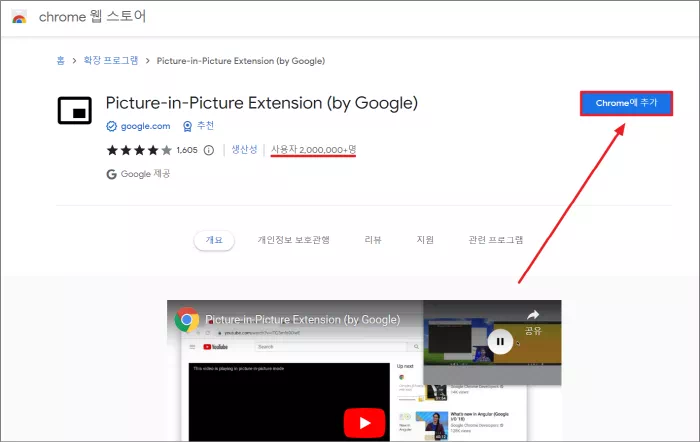Screen dimensions: 700x442
Task: Click the Chrome에 추가 button
Action: pos(626,103)
